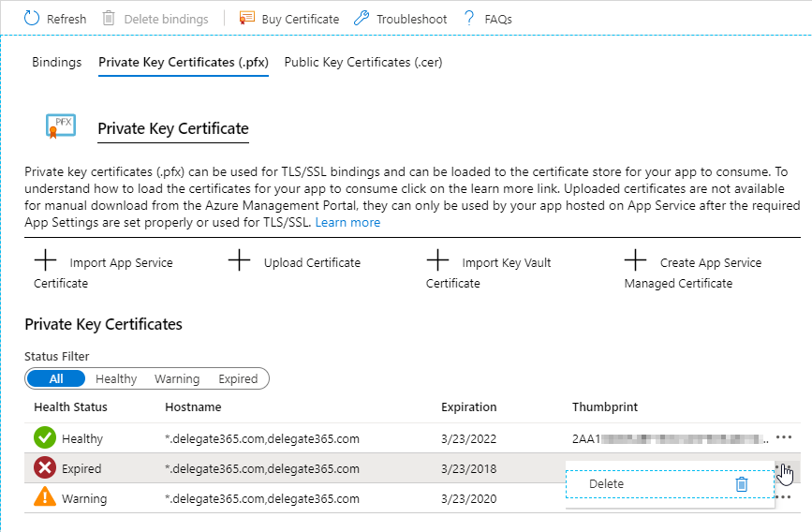Open the ellipsis menu for Healthy certificate
Screen dimensions: 812x532
tap(784, 438)
